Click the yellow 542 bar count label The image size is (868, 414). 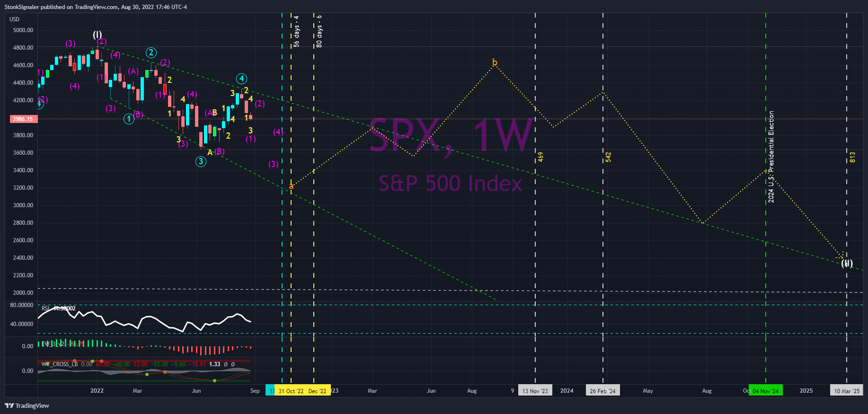point(608,157)
